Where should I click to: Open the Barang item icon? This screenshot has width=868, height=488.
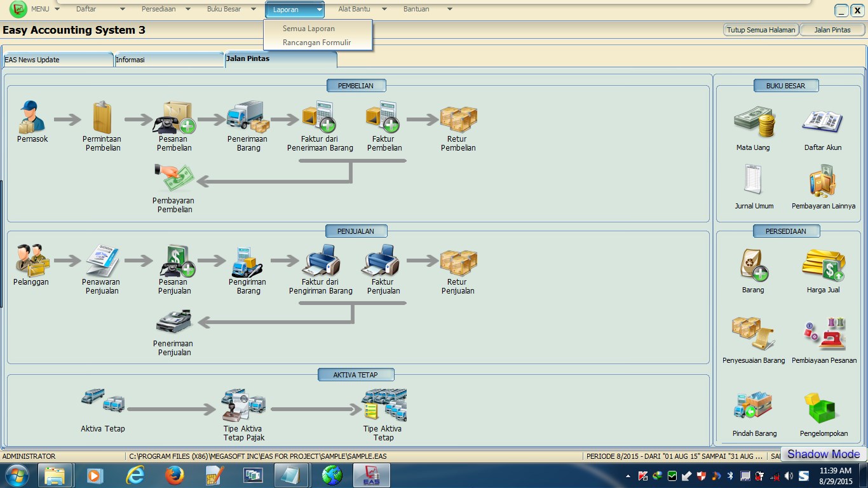pyautogui.click(x=754, y=264)
